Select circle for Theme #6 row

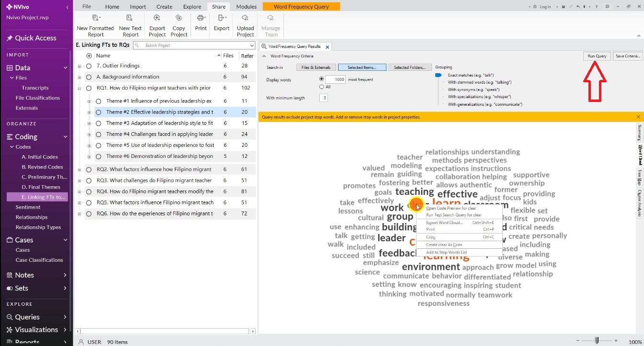98,156
